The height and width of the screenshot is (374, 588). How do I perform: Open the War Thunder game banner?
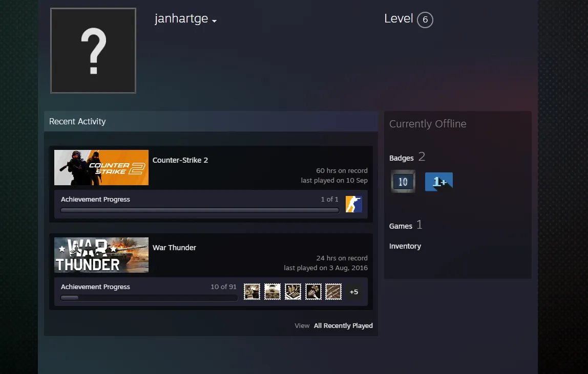[101, 255]
